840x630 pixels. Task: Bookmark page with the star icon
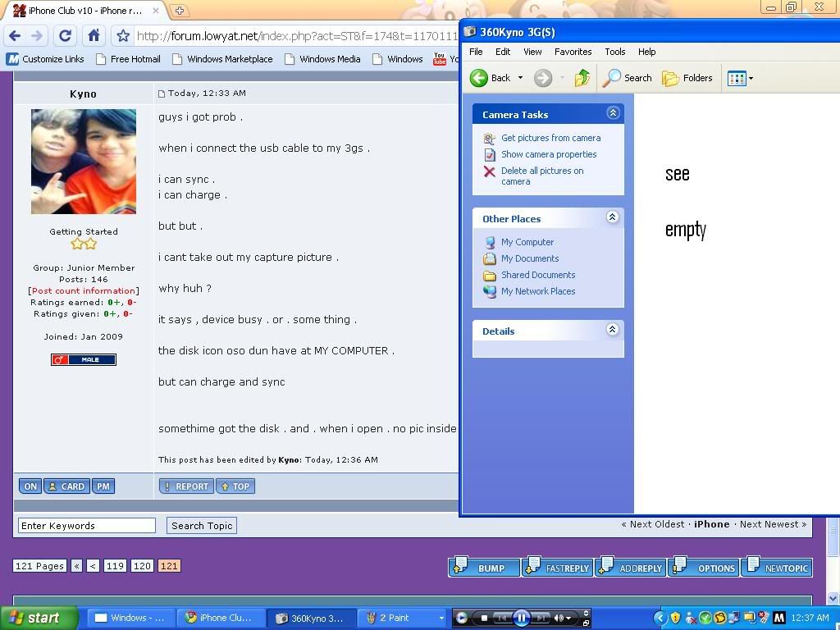pyautogui.click(x=123, y=36)
